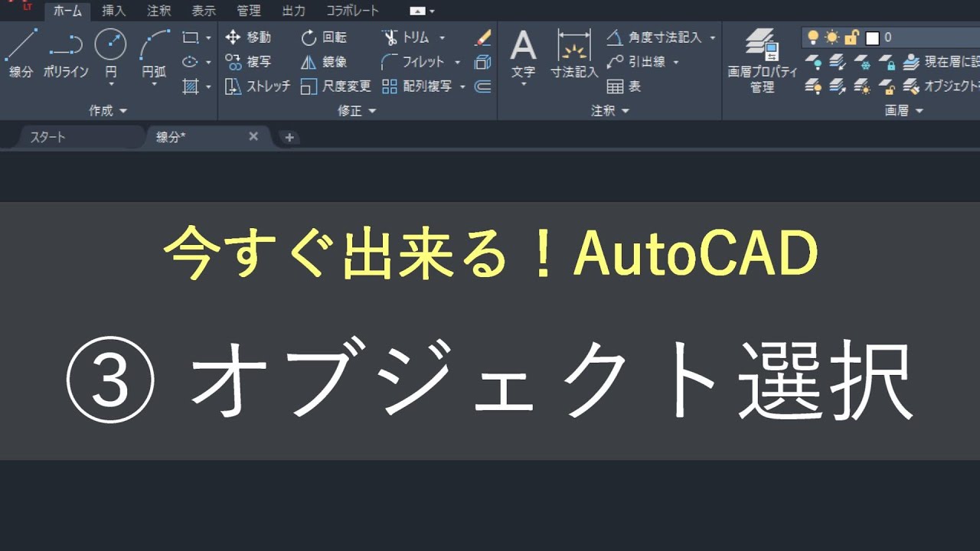Click thaw all layers icon
The width and height of the screenshot is (980, 551).
tap(862, 86)
